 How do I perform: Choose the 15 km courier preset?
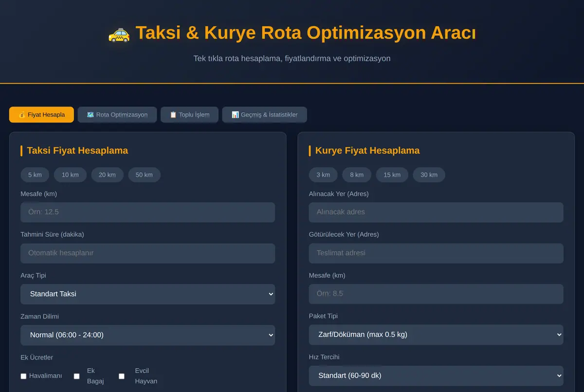click(392, 175)
